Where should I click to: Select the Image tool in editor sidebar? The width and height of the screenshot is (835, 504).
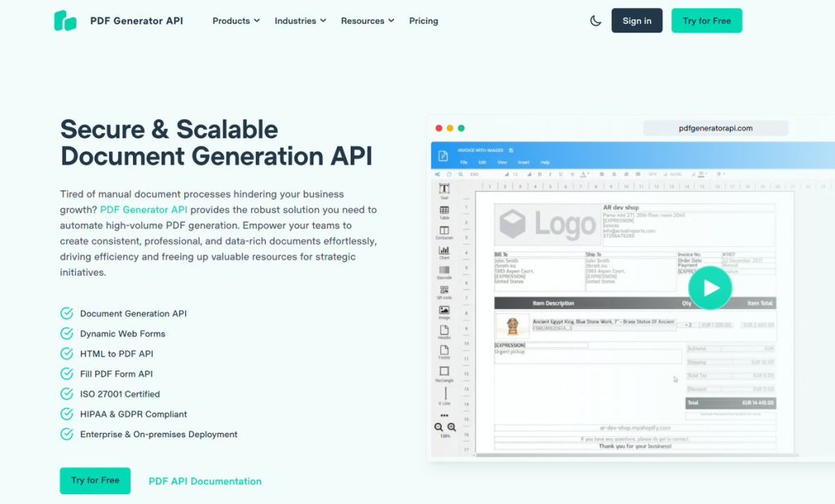point(444,312)
